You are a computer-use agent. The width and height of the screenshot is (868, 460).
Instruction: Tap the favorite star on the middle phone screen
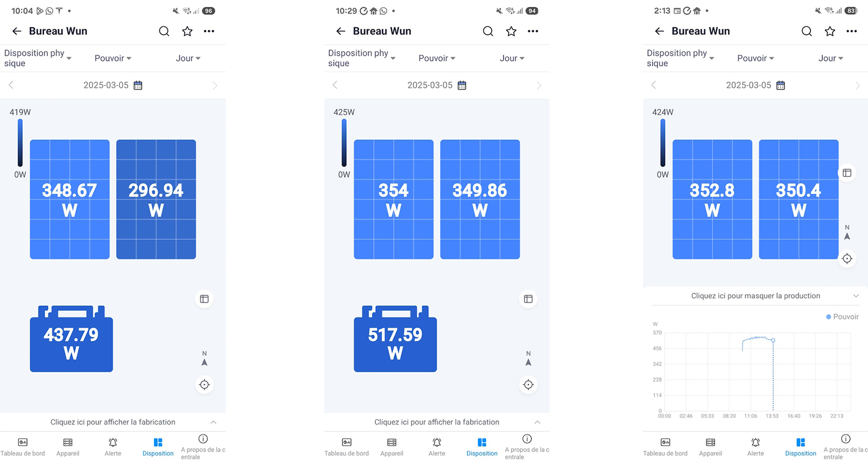point(511,31)
